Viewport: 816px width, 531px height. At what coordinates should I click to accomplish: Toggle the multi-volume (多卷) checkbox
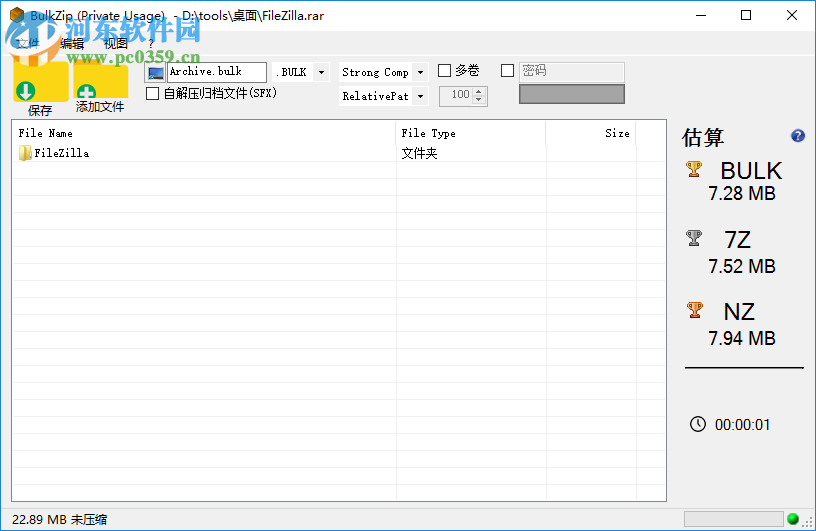[444, 70]
